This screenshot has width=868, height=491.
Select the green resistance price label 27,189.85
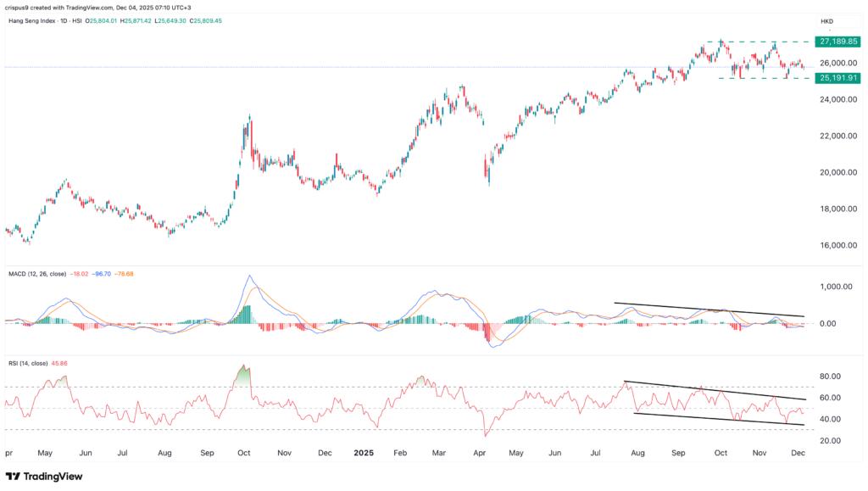pyautogui.click(x=837, y=40)
